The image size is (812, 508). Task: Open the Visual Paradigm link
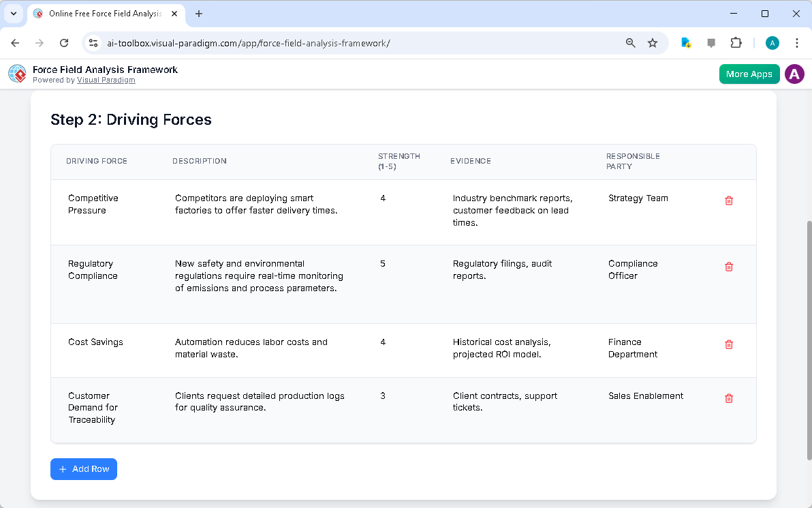click(106, 80)
